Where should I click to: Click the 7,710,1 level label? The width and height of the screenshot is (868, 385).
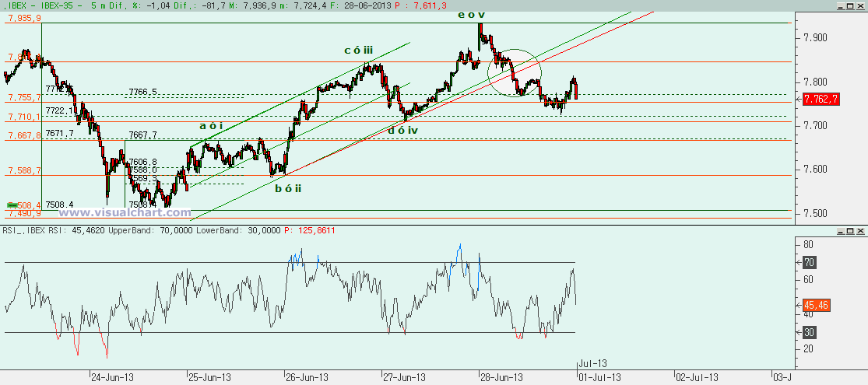click(x=24, y=117)
